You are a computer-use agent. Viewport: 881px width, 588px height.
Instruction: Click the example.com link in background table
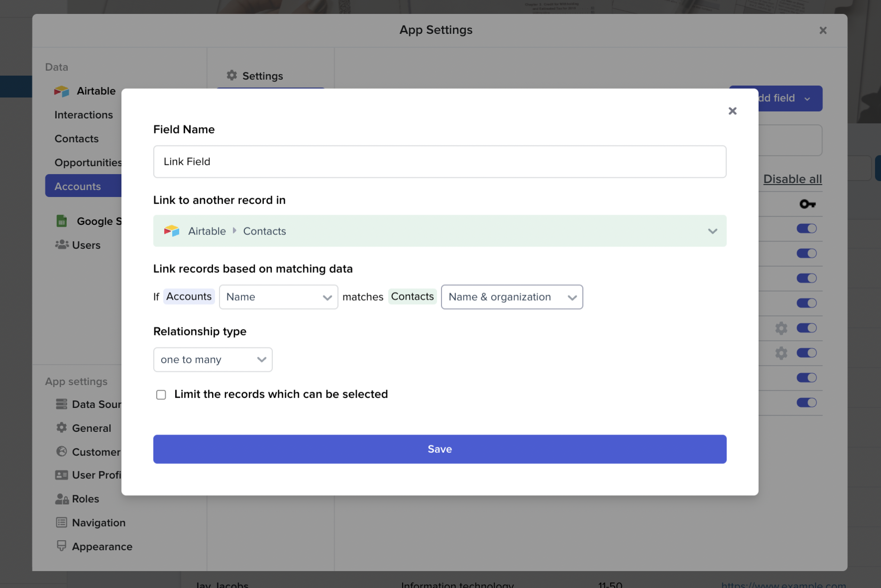click(783, 584)
